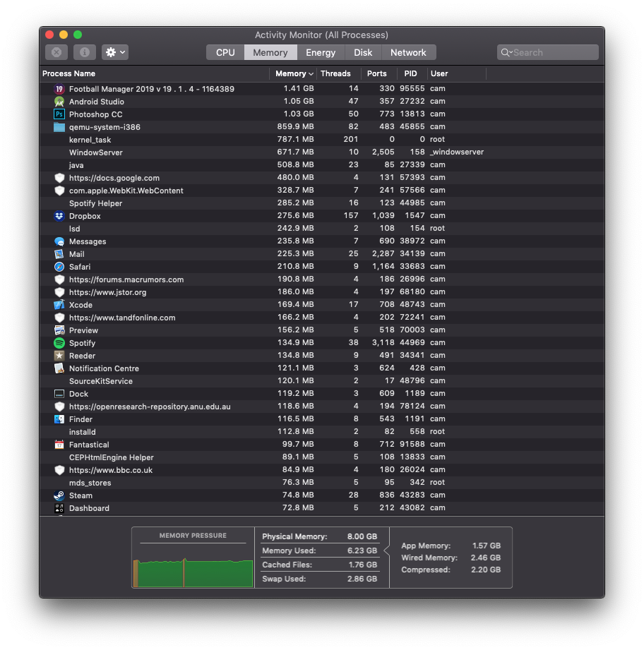Toggle sort order on Memory column
The image size is (644, 650).
[293, 73]
